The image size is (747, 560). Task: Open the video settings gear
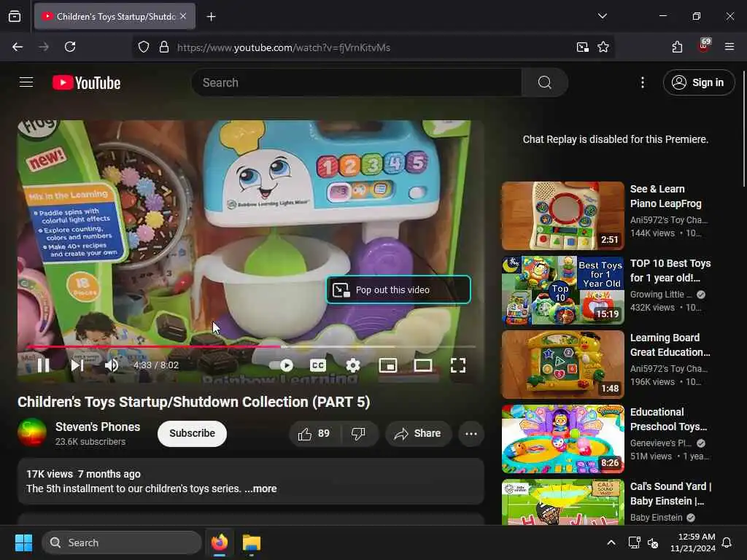click(x=352, y=366)
